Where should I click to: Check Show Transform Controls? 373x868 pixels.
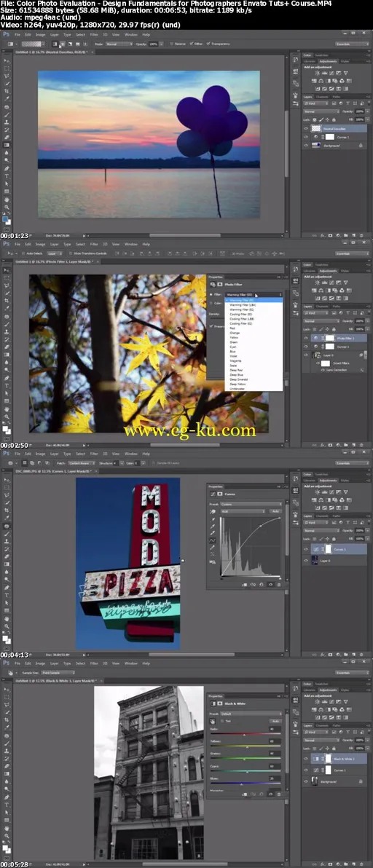tap(71, 253)
